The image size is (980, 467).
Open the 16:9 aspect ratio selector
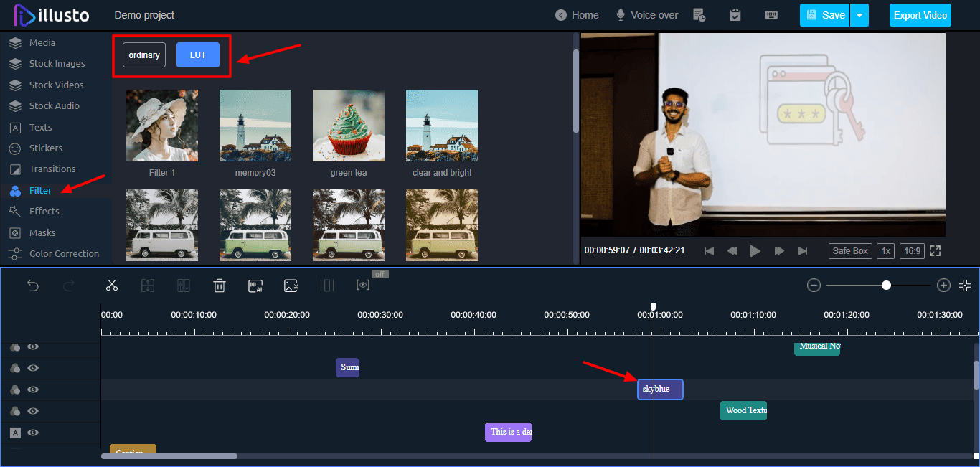coord(912,251)
